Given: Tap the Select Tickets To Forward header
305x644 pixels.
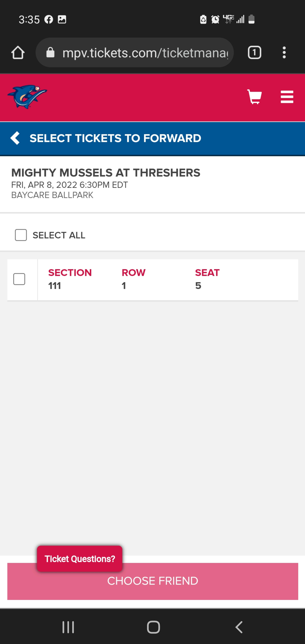Looking at the screenshot, I should tap(115, 138).
